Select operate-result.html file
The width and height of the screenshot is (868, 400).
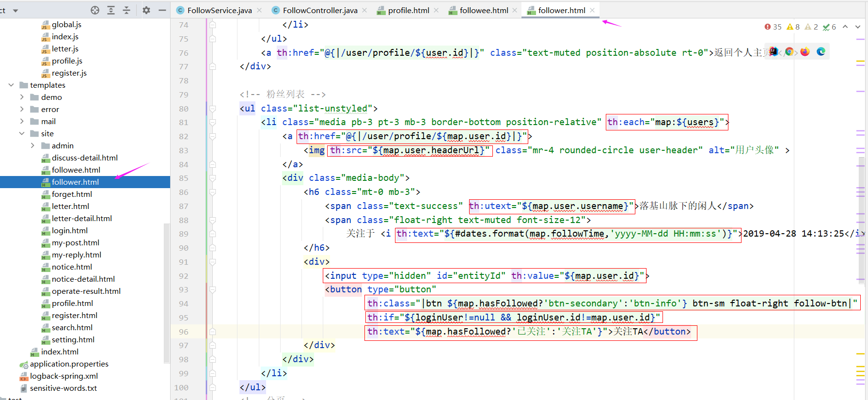[x=86, y=291]
